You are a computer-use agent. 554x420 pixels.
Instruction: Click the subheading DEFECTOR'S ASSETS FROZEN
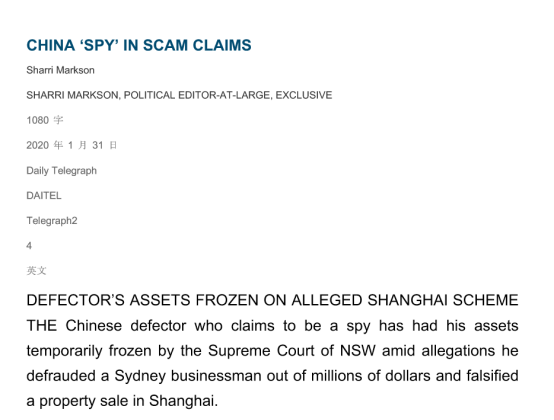tap(143, 300)
